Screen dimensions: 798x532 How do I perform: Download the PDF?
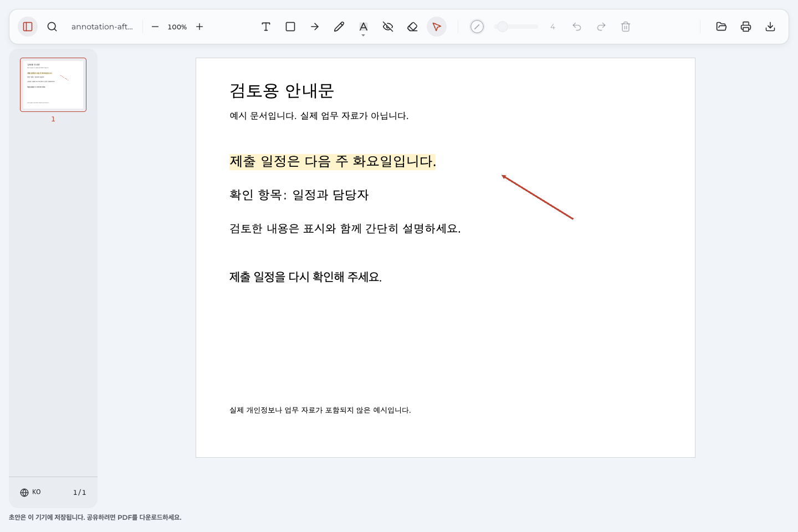pyautogui.click(x=770, y=27)
